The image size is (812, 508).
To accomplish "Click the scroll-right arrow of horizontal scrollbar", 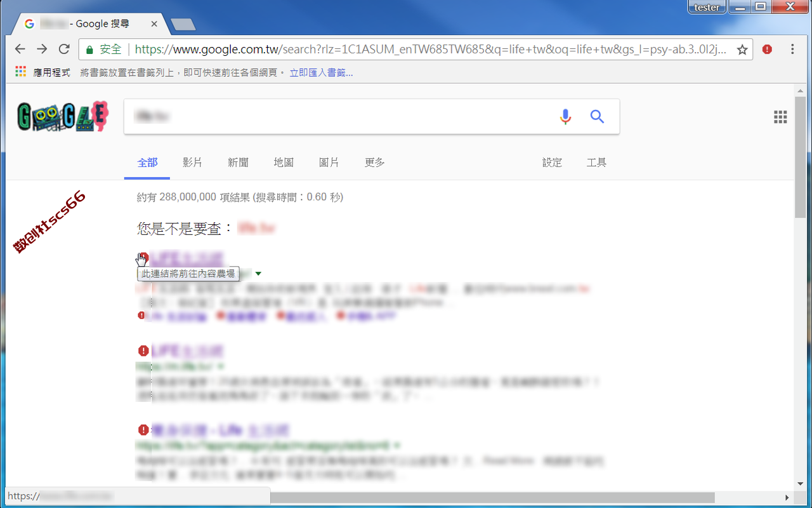I will point(787,497).
